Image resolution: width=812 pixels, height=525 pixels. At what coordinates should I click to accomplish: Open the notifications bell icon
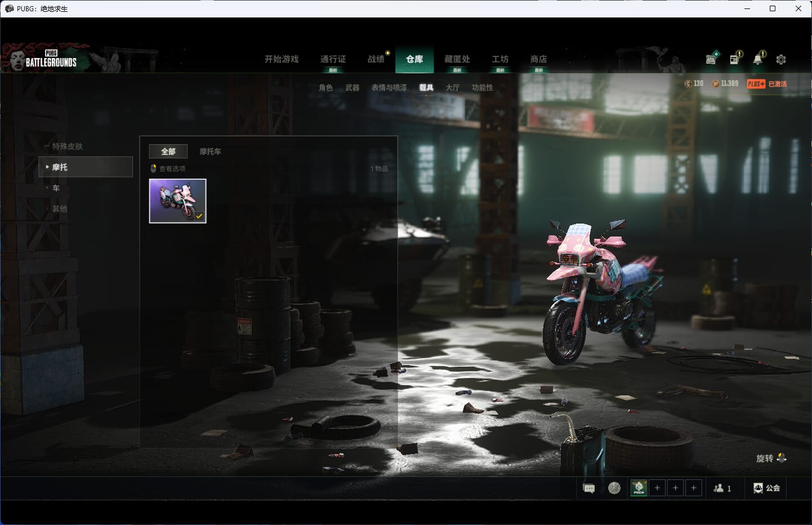tap(759, 59)
